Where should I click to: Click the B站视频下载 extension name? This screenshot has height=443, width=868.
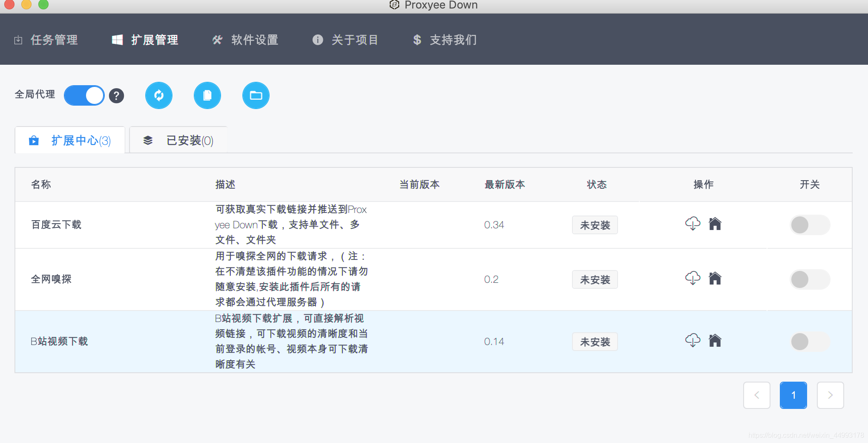(59, 341)
